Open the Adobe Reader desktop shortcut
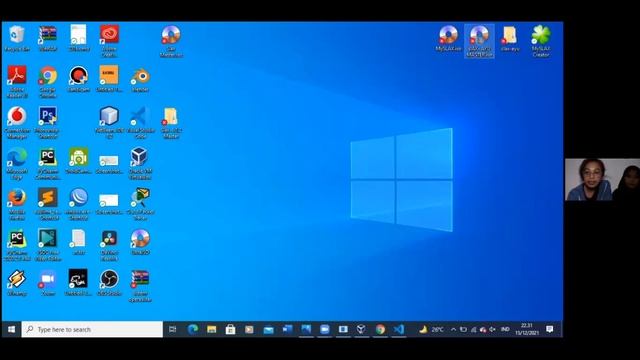 click(17, 81)
